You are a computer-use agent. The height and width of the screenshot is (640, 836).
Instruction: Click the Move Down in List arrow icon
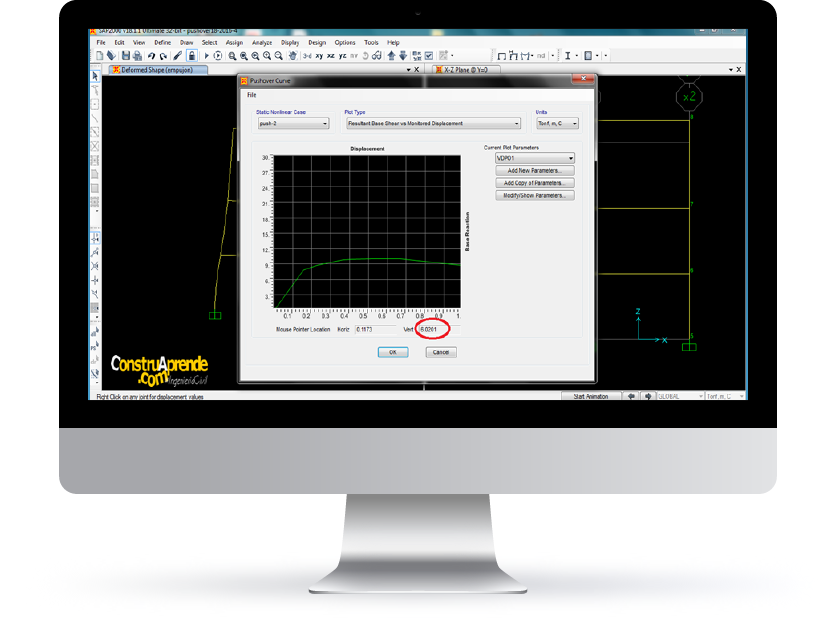(403, 55)
